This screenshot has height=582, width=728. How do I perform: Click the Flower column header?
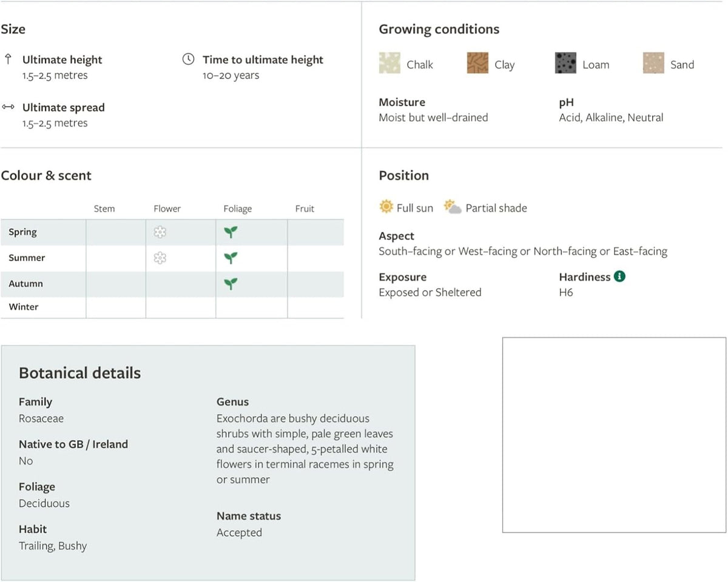167,209
